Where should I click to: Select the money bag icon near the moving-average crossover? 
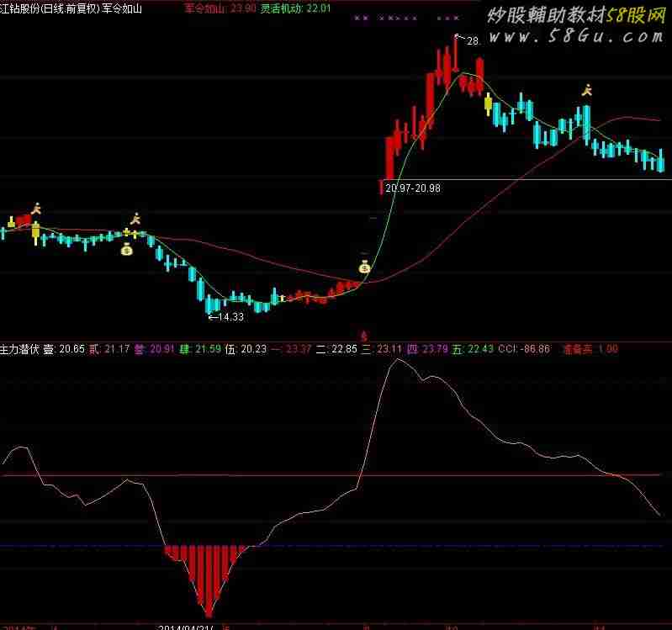click(364, 267)
